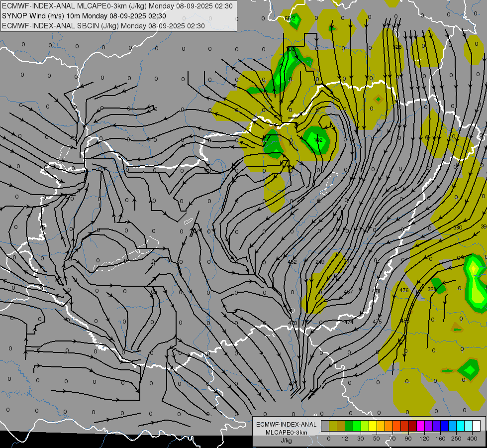The image size is (487, 448).
Task: Click the 328 value on the map
Action: click(432, 289)
